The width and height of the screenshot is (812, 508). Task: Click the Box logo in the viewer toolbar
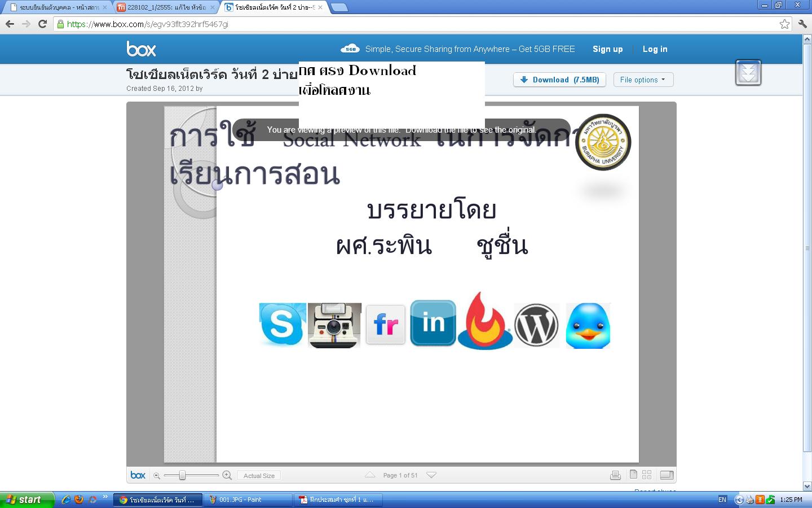138,475
